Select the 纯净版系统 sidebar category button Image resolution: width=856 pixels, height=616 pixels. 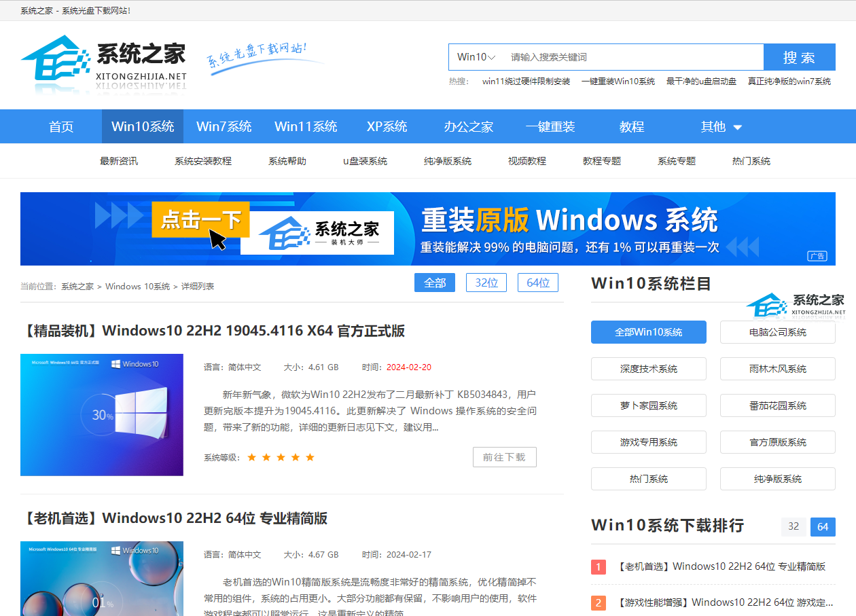[778, 479]
